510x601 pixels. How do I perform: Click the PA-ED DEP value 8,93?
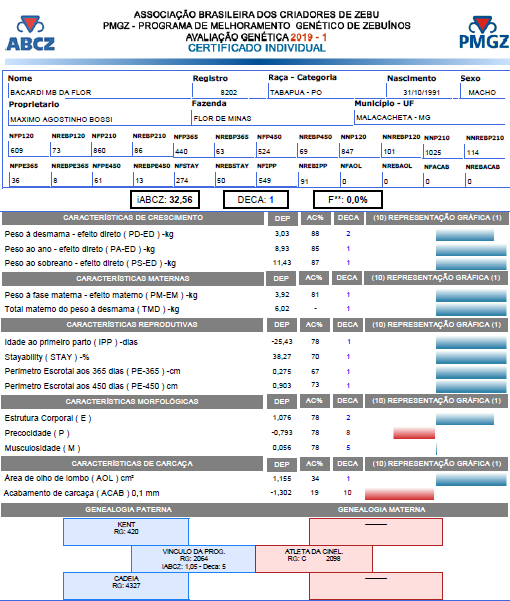tap(282, 248)
